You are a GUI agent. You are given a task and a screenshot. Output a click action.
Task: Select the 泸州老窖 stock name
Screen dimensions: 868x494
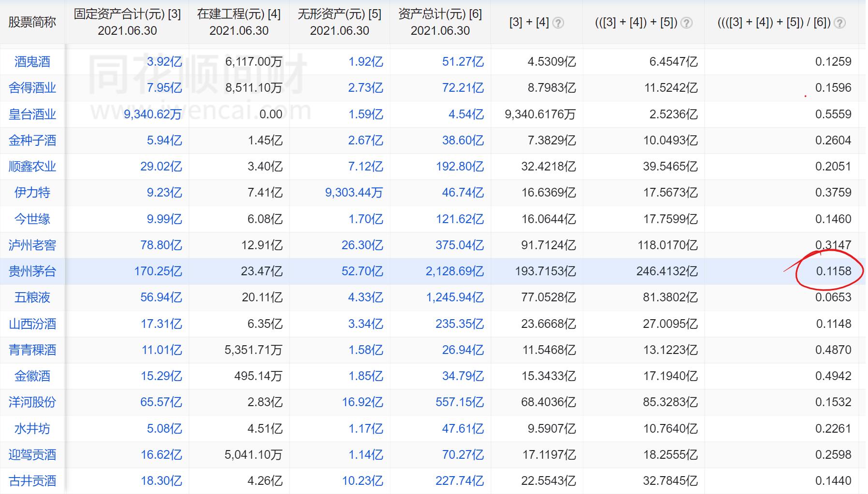(32, 245)
